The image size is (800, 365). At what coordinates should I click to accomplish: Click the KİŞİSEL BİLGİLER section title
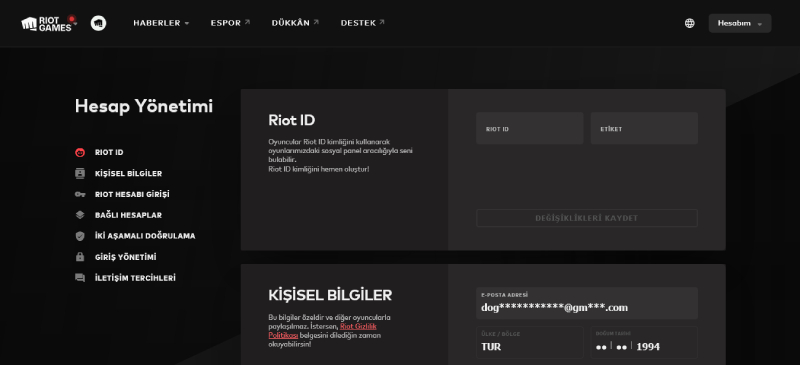330,295
